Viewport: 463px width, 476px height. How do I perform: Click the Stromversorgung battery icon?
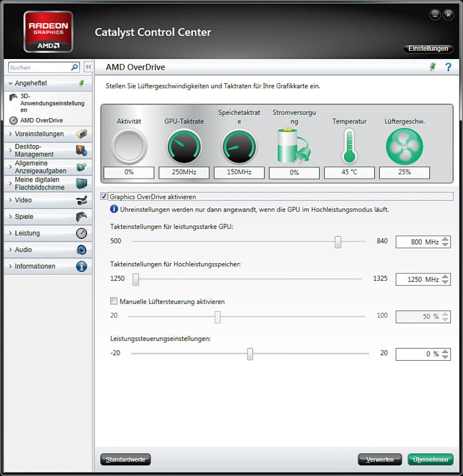point(294,145)
